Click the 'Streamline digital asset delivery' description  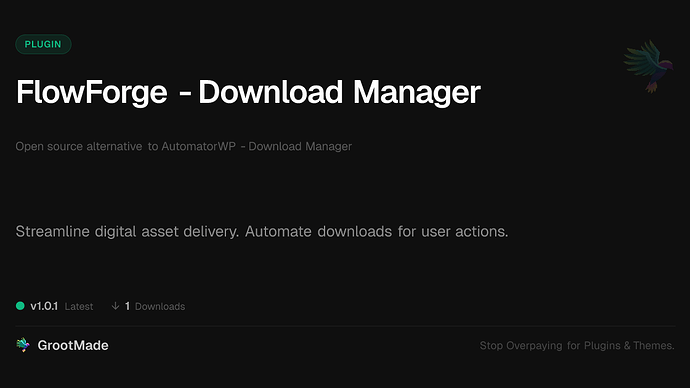click(x=262, y=231)
